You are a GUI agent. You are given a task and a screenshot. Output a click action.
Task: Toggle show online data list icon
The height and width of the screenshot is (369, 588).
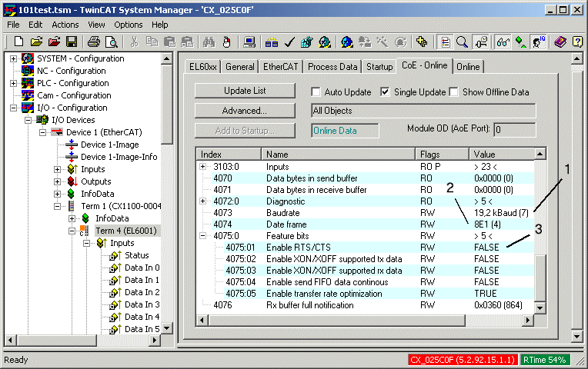(445, 42)
